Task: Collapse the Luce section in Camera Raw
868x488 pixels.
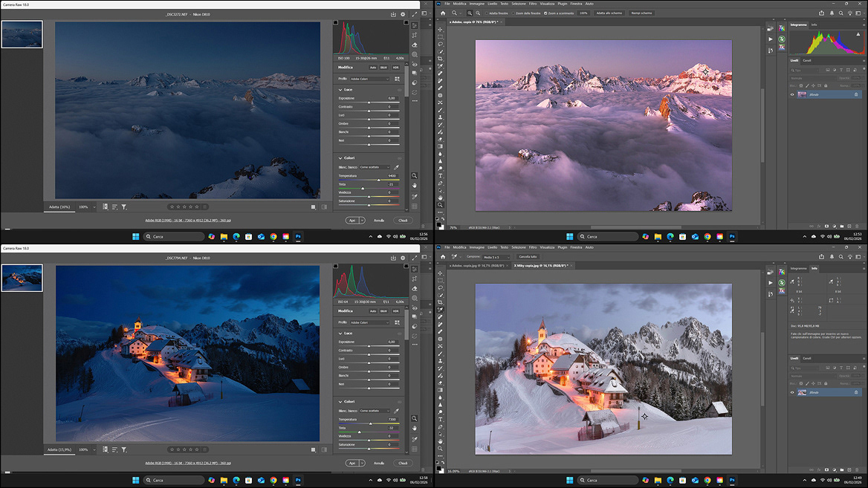Action: point(340,90)
